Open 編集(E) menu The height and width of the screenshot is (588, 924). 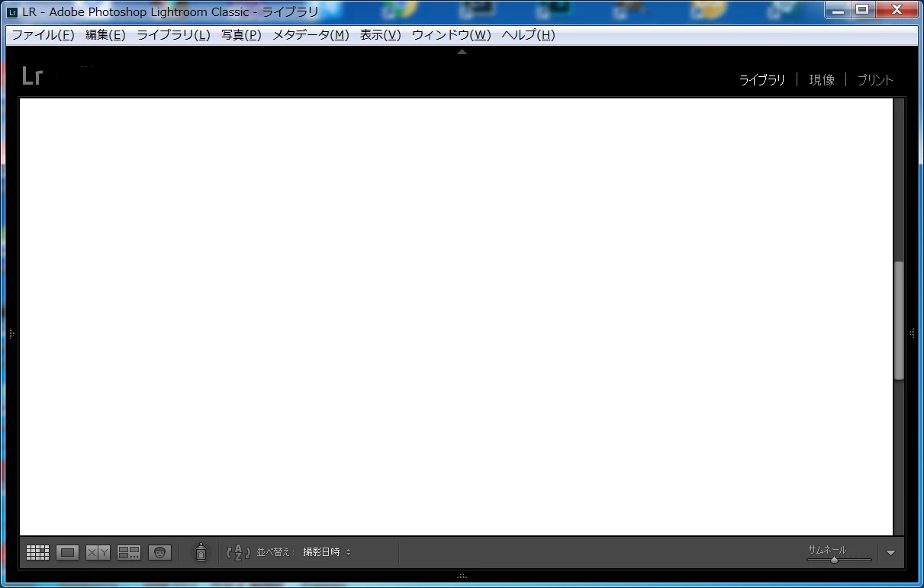coord(105,35)
